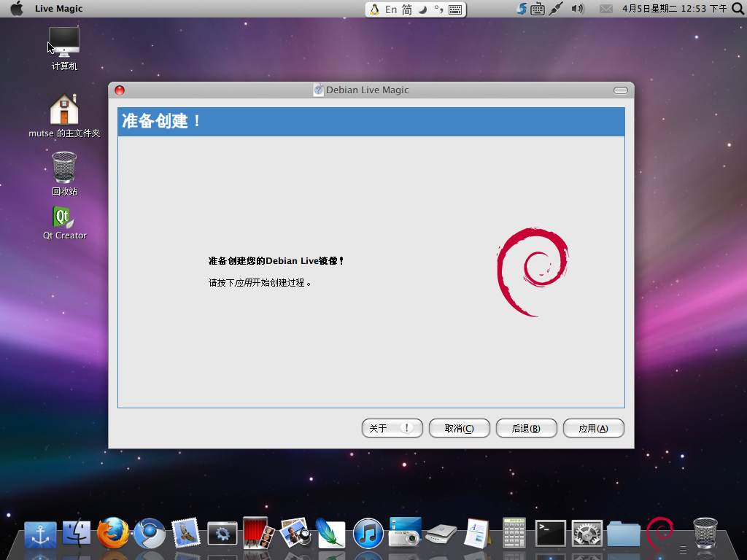Toggle the punctuation mode in input bar
The width and height of the screenshot is (747, 560).
click(x=438, y=9)
